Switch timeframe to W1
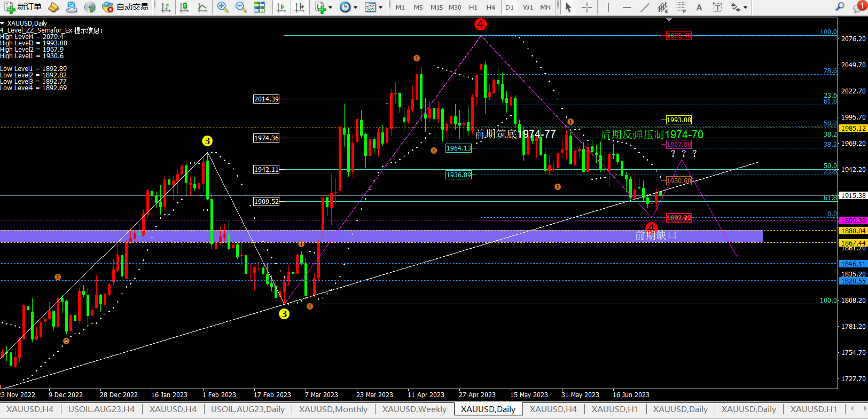Viewport: 868px width, 419px height. pyautogui.click(x=528, y=7)
